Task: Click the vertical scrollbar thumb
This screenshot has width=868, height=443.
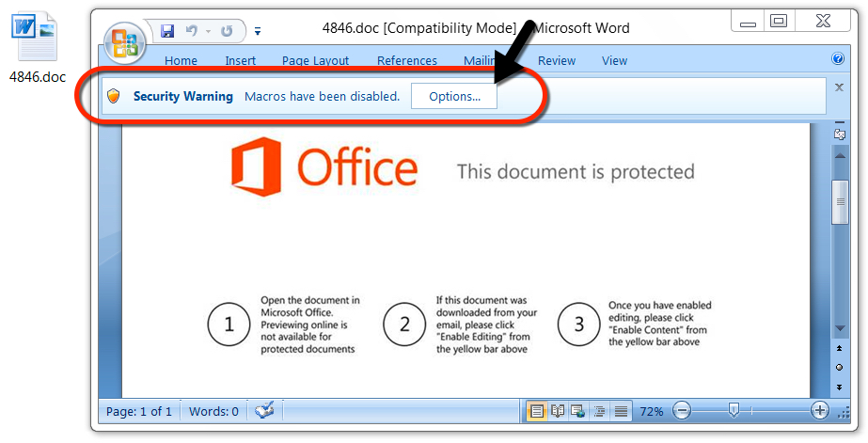Action: 841,202
